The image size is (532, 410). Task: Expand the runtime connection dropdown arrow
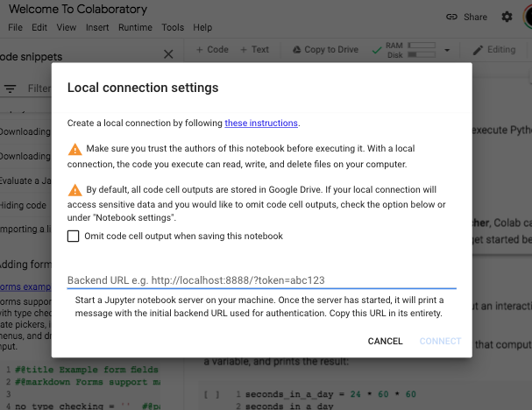coord(447,51)
